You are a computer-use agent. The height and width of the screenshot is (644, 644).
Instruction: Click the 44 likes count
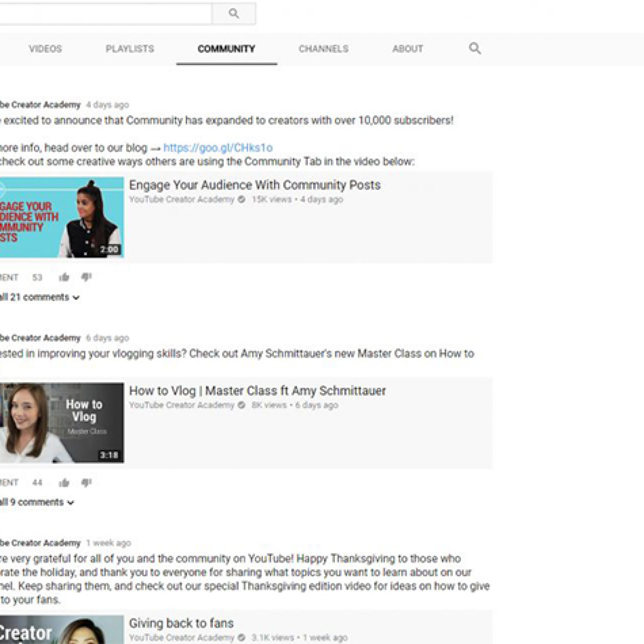[x=37, y=483]
